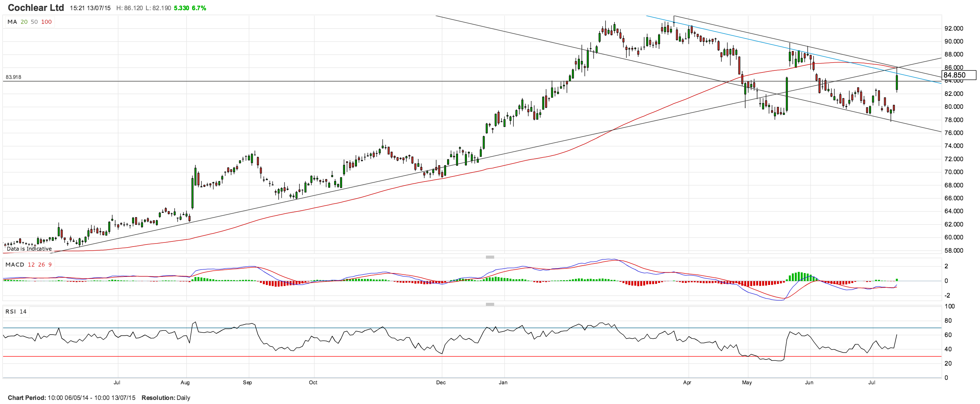Click the 15:21 13/07/15 timestamp
This screenshot has width=980, height=404.
click(x=90, y=8)
